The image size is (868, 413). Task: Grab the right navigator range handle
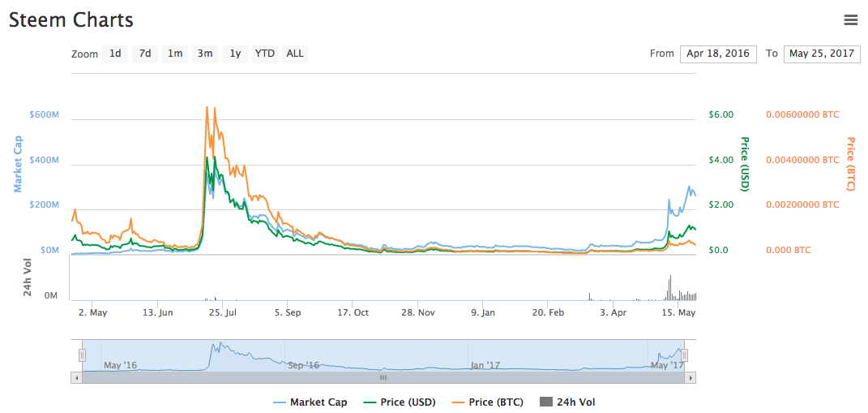[x=685, y=355]
